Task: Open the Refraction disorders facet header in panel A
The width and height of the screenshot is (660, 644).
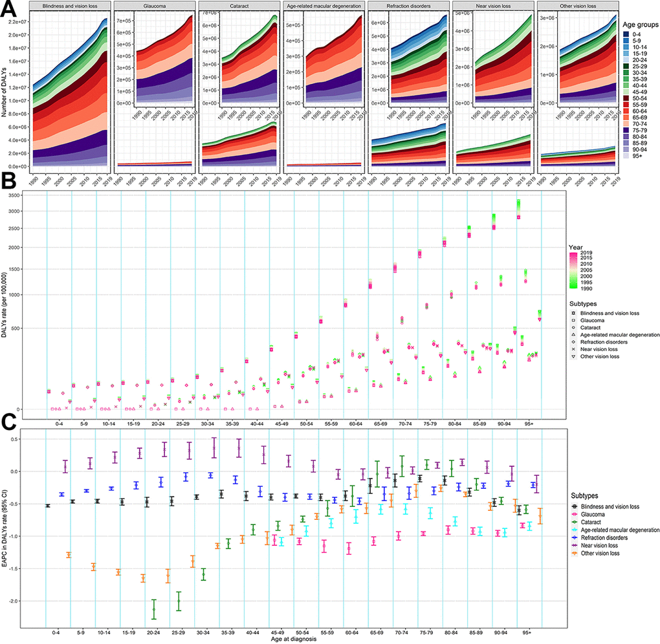Action: point(408,6)
